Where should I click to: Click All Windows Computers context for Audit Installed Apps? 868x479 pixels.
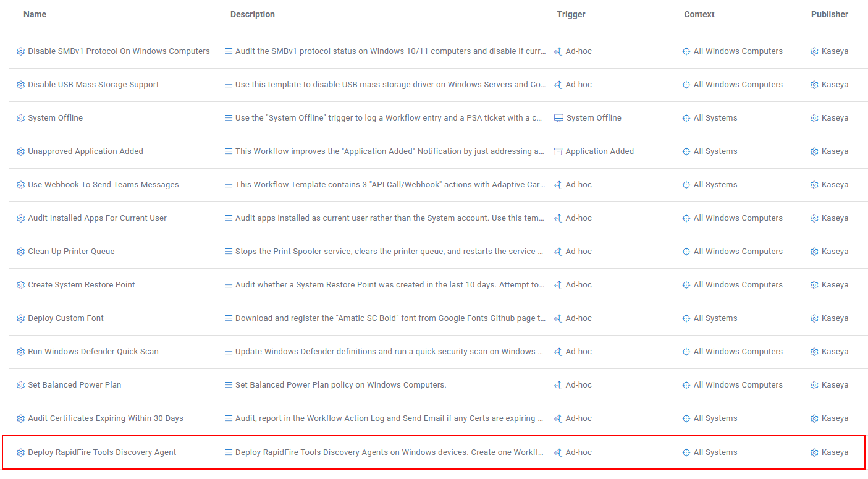[738, 218]
